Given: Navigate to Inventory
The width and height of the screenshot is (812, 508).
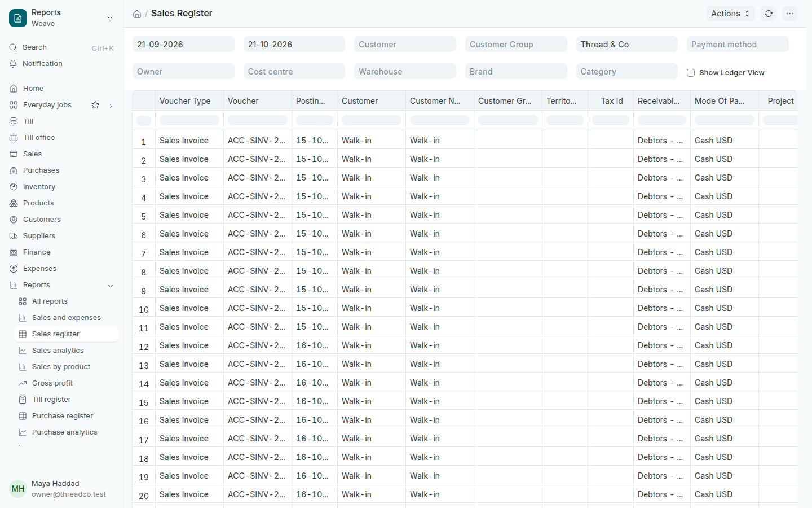Looking at the screenshot, I should 61,187.
